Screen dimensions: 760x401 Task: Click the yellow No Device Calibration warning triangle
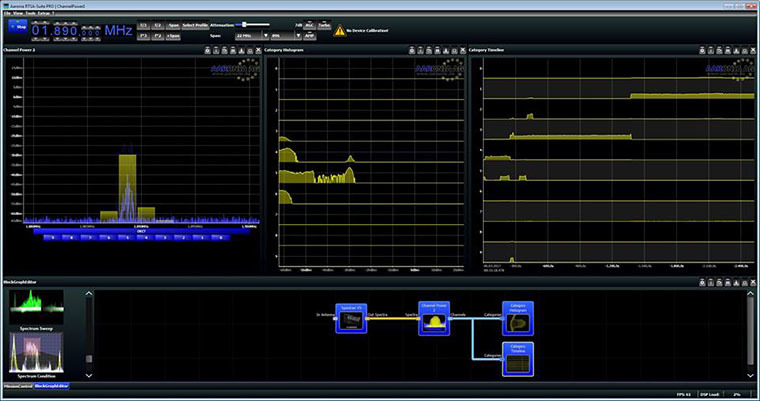tap(340, 31)
